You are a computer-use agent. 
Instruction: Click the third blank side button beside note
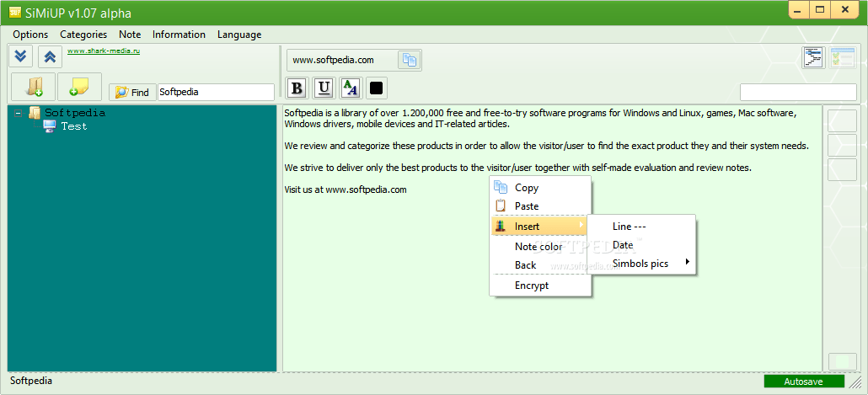(842, 169)
